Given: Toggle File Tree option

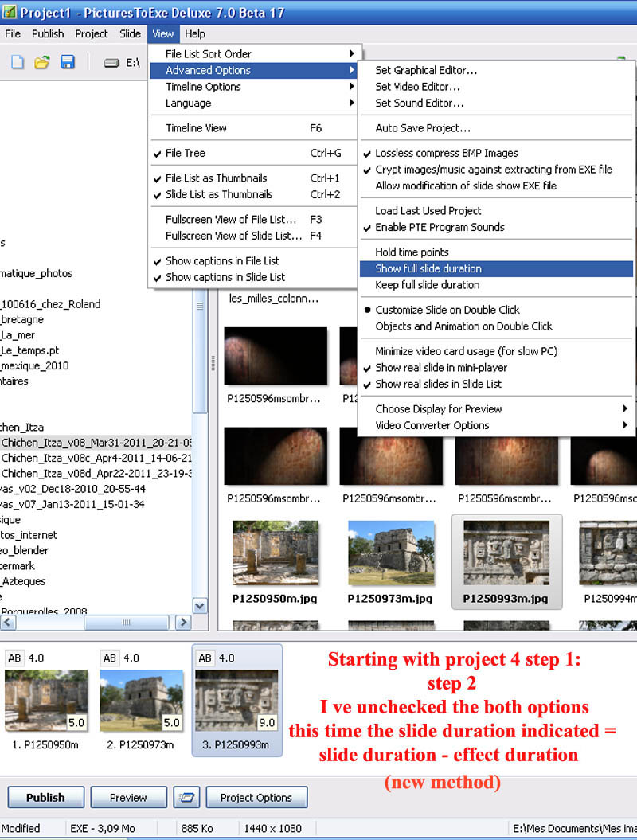Looking at the screenshot, I should click(x=253, y=153).
